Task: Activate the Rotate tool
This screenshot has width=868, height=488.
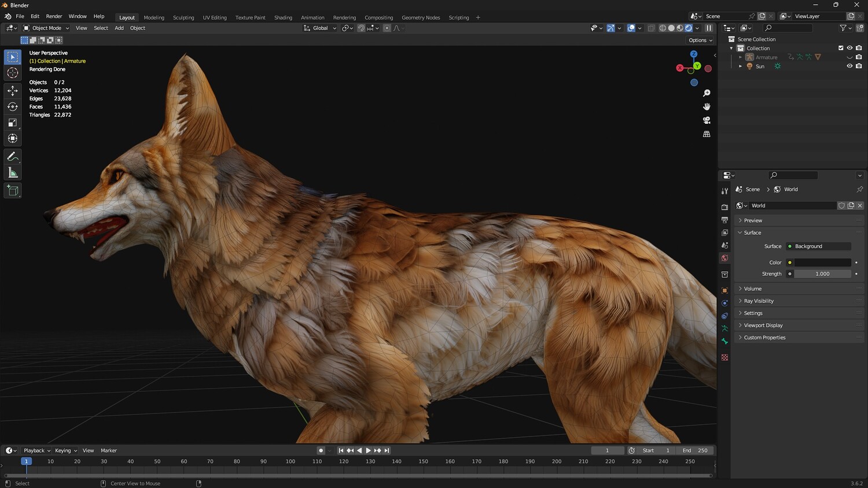Action: 13,106
